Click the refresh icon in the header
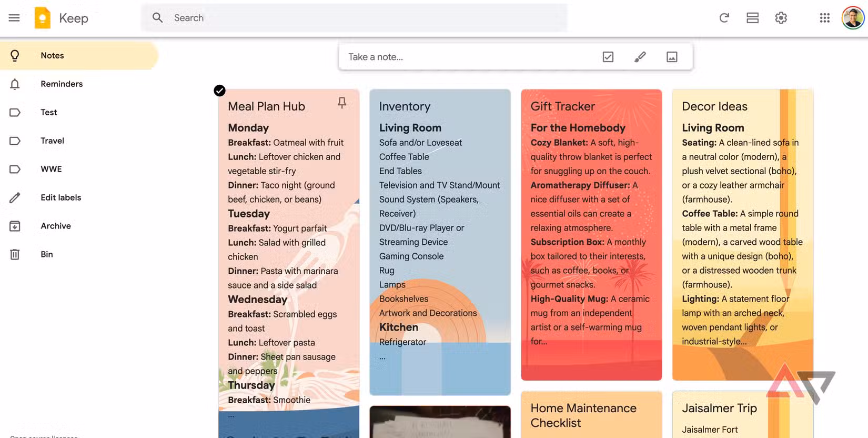 click(724, 18)
